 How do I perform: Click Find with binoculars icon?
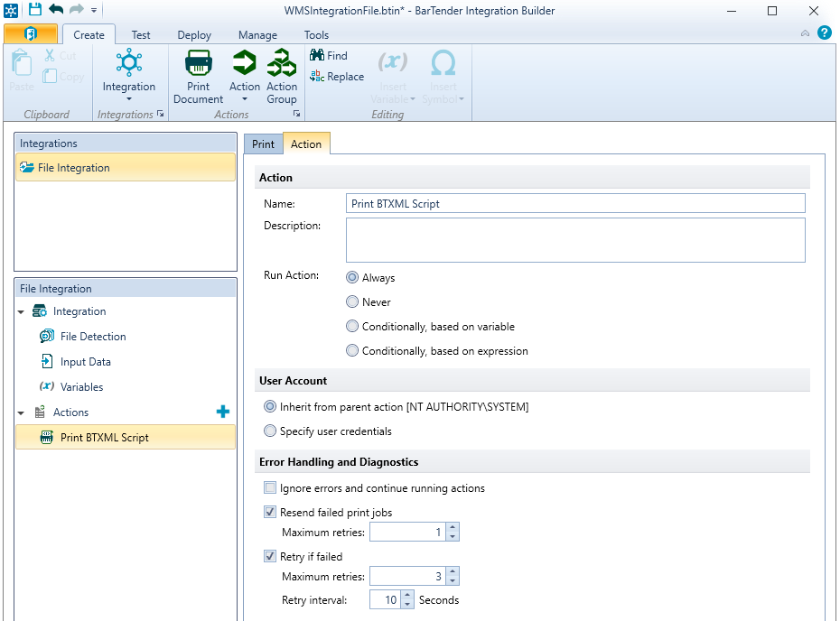pos(329,55)
